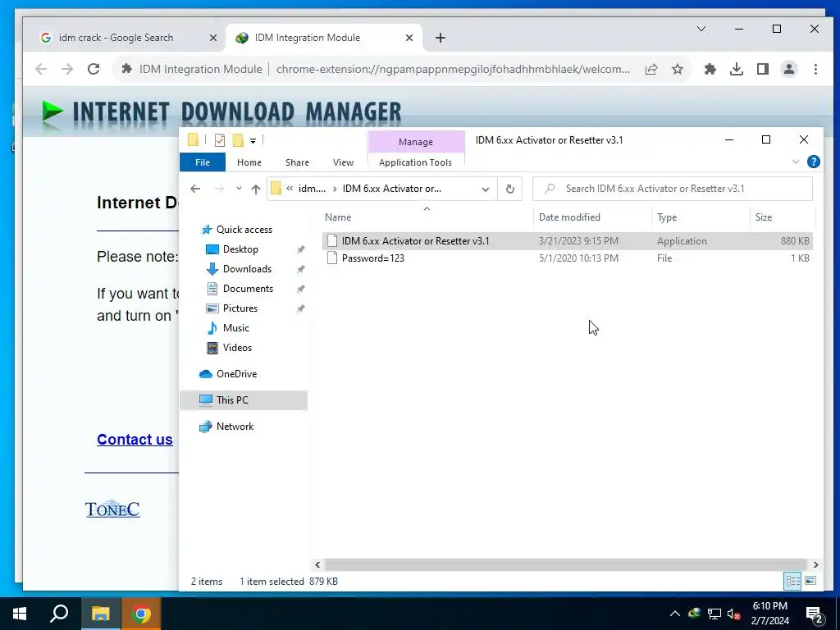Open Explorer help question mark
The image size is (840, 630).
[813, 162]
